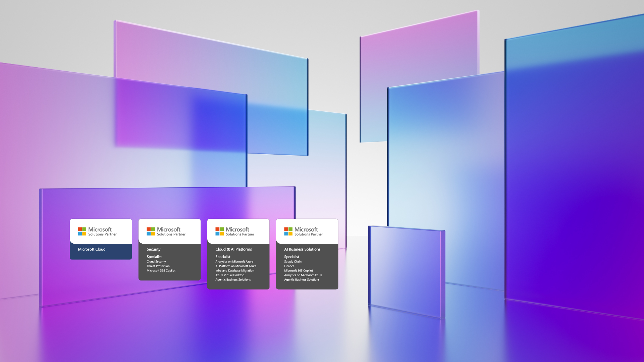Click 'Microsoft 365 Copilot' in Security badge
644x362 pixels.
[161, 270]
